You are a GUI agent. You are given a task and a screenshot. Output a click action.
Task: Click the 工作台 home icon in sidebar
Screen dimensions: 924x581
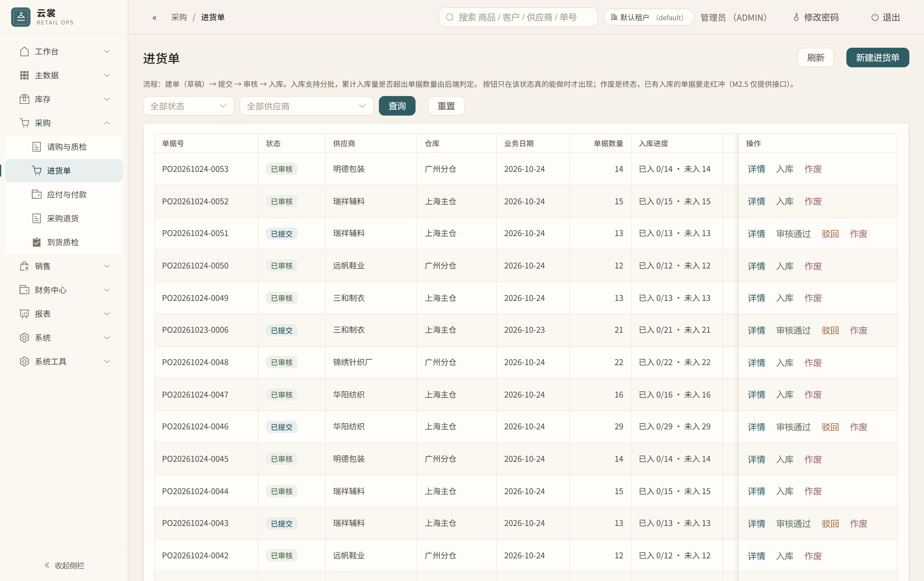(24, 51)
